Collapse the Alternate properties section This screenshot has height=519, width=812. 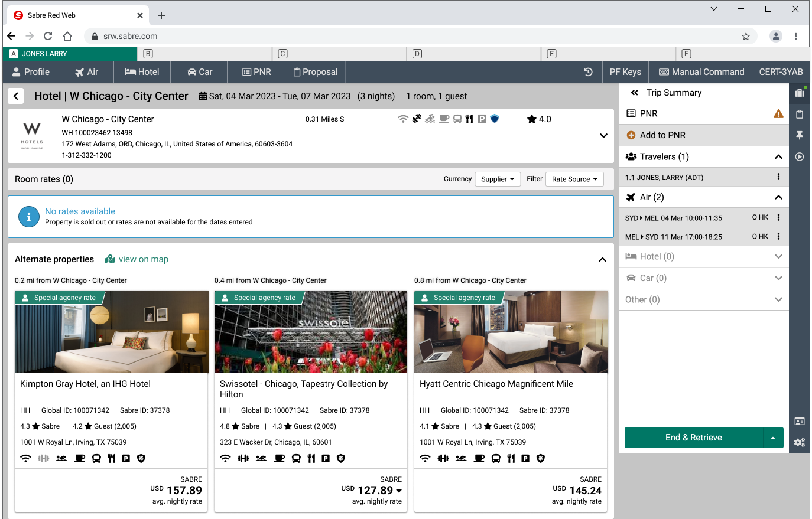(x=602, y=260)
